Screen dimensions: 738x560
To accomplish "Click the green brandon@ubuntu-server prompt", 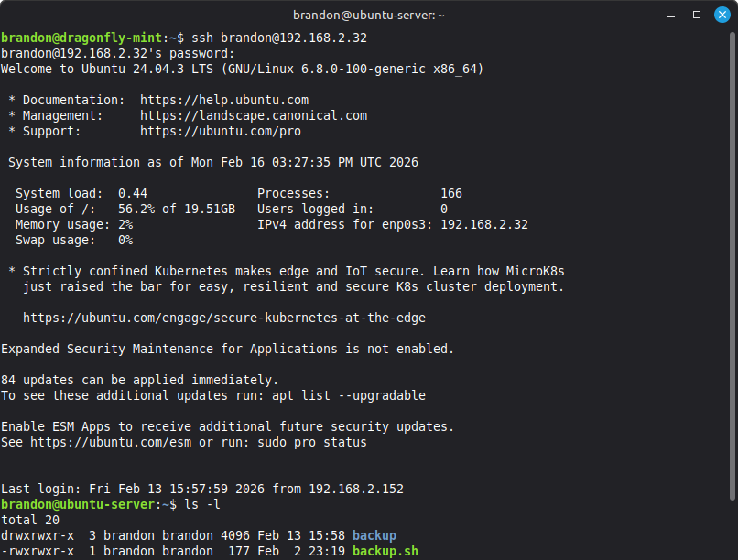I will [77, 504].
